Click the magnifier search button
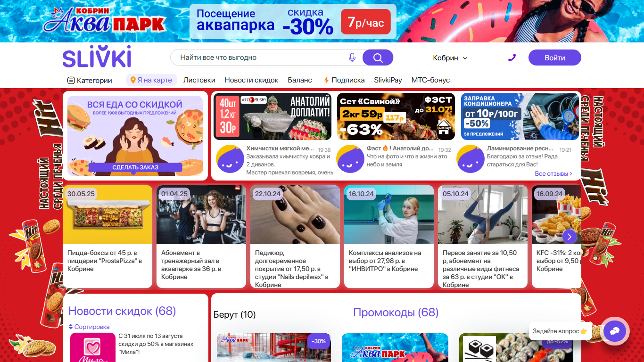This screenshot has height=362, width=644. 378,58
